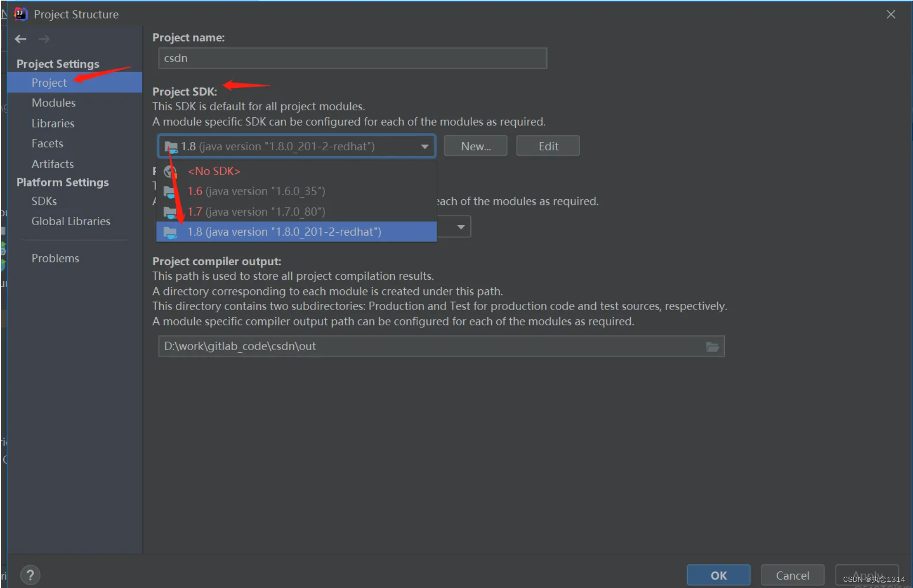
Task: Click the globe icon beside <No SDK>
Action: pyautogui.click(x=170, y=171)
